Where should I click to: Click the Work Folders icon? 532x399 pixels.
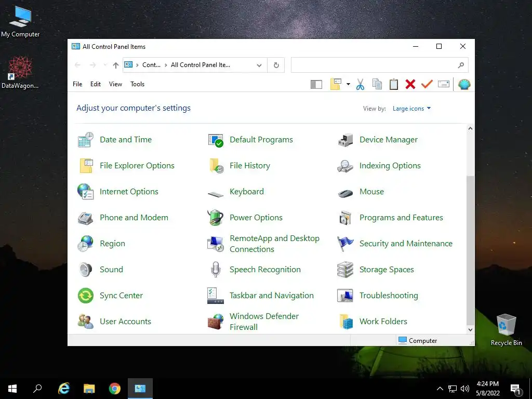click(345, 321)
